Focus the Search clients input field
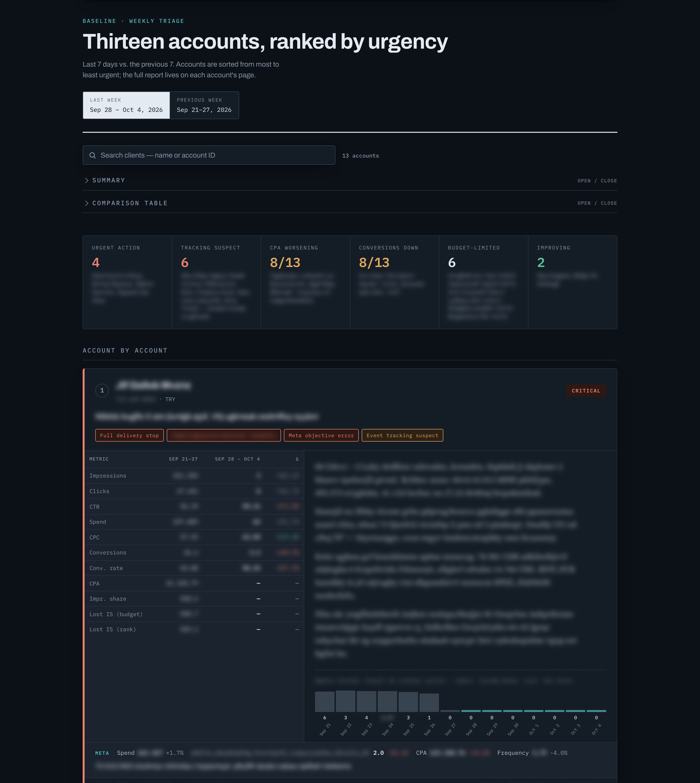This screenshot has width=700, height=783. [x=209, y=155]
